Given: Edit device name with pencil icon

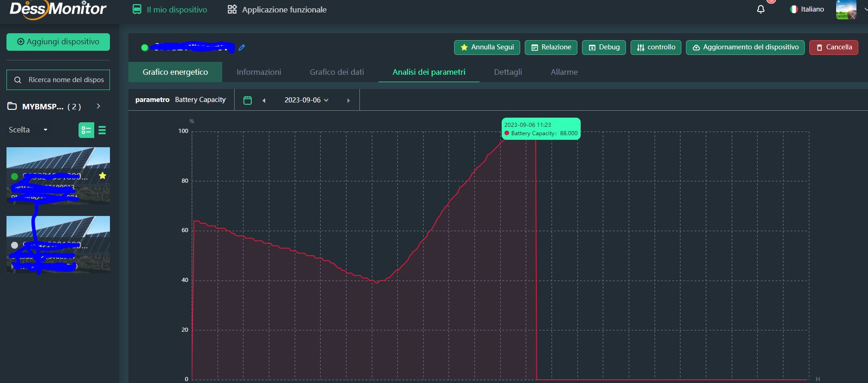Looking at the screenshot, I should pyautogui.click(x=242, y=48).
